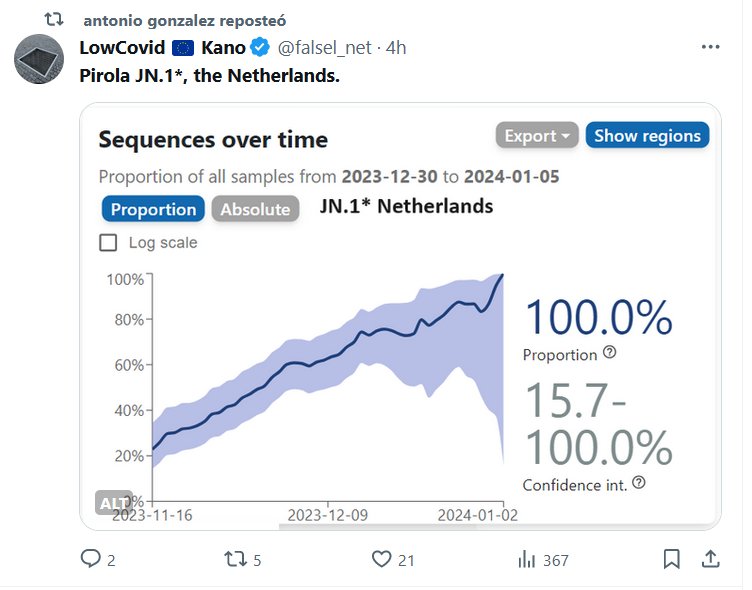The image size is (752, 590).
Task: Open the @falsel_net profile handle
Action: [x=329, y=47]
